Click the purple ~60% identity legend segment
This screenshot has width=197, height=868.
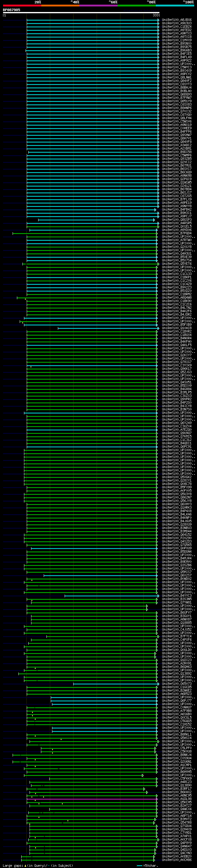99,6
